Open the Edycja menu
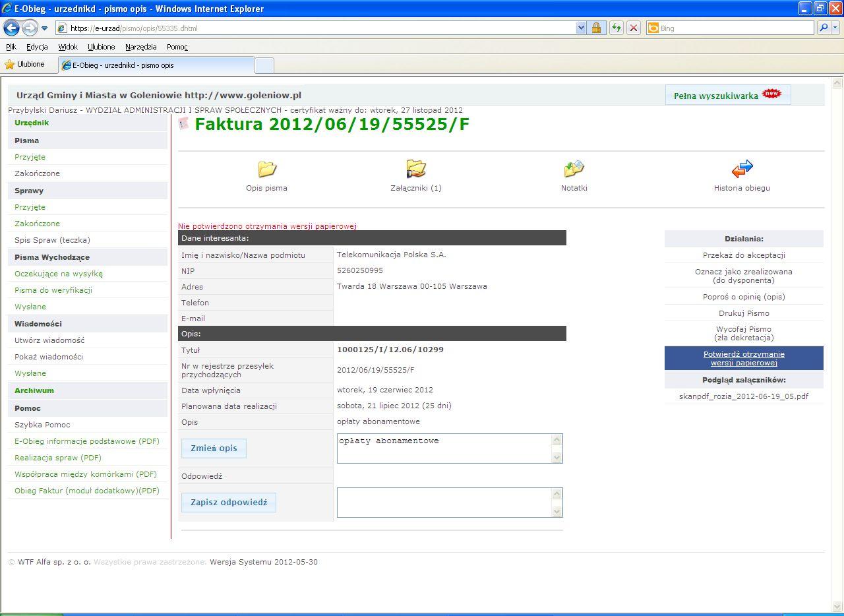Screen dimensions: 844x616 [x=37, y=47]
